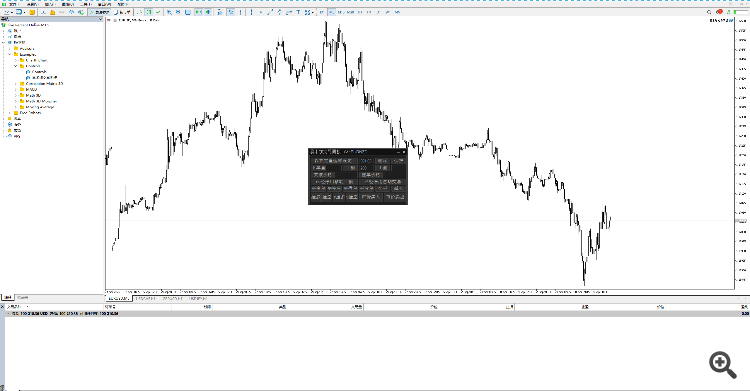Expand the Free Robots folder
The height and width of the screenshot is (391, 750).
[x=10, y=113]
